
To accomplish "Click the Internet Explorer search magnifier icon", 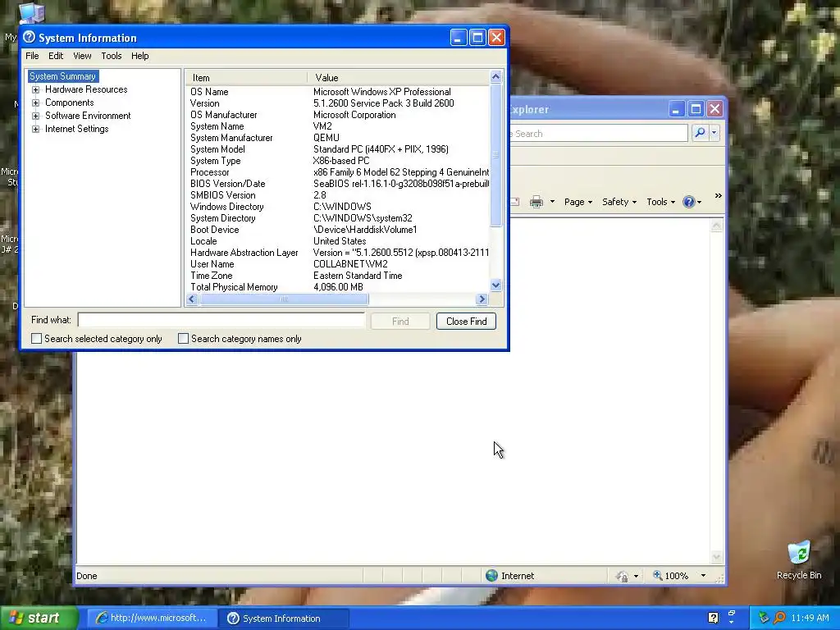I will (700, 132).
